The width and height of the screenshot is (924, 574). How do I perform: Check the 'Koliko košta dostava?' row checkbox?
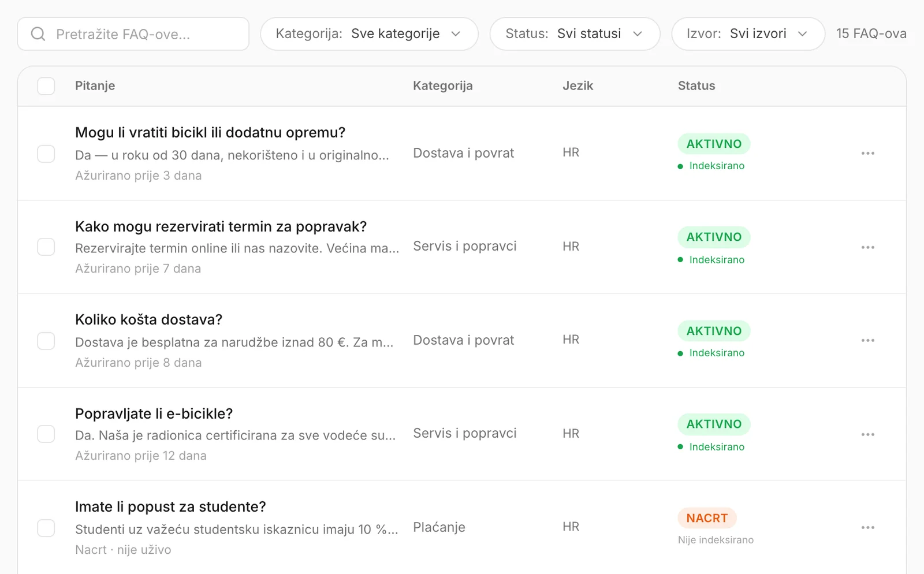point(46,341)
